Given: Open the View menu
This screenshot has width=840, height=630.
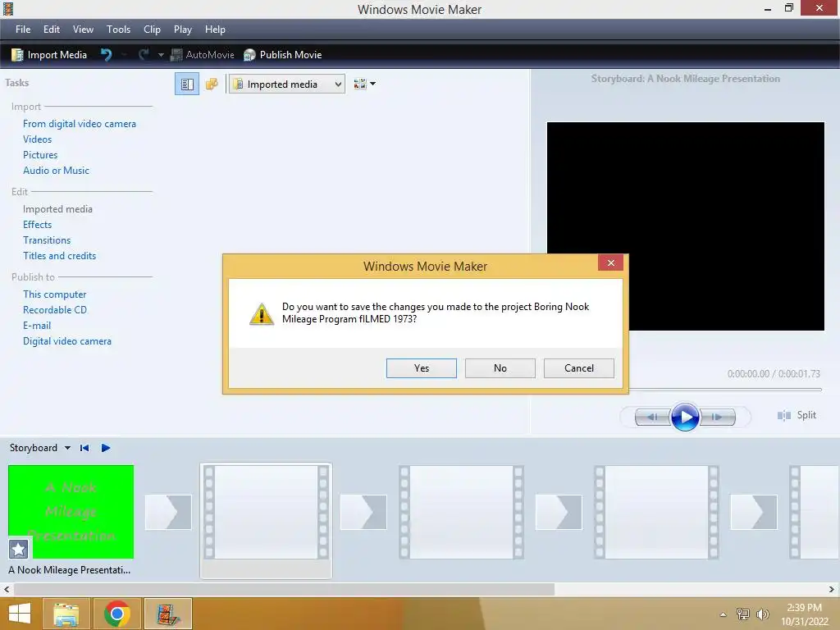Looking at the screenshot, I should pos(83,30).
